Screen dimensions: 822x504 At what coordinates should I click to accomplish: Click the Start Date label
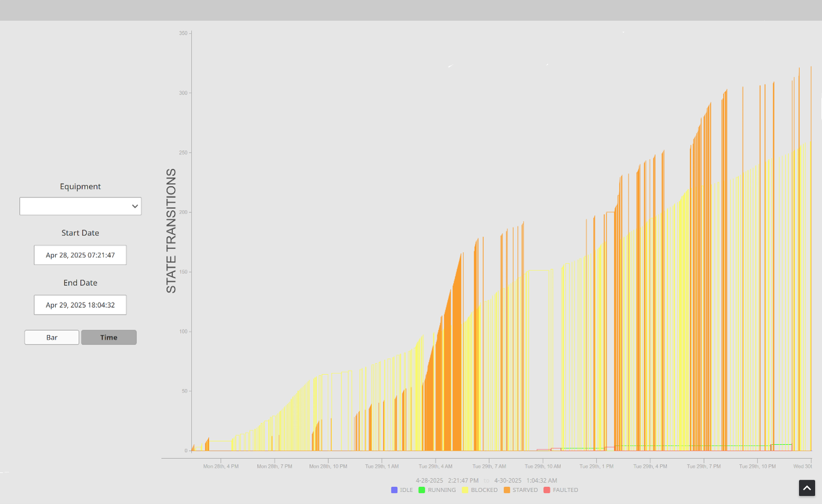point(80,233)
